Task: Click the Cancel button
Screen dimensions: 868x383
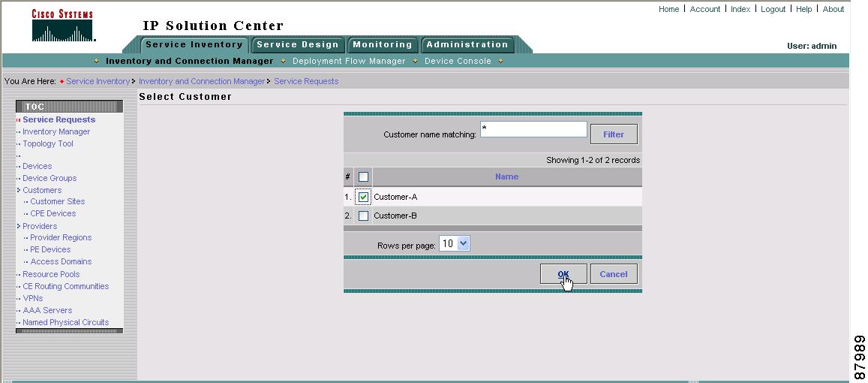Action: 614,274
